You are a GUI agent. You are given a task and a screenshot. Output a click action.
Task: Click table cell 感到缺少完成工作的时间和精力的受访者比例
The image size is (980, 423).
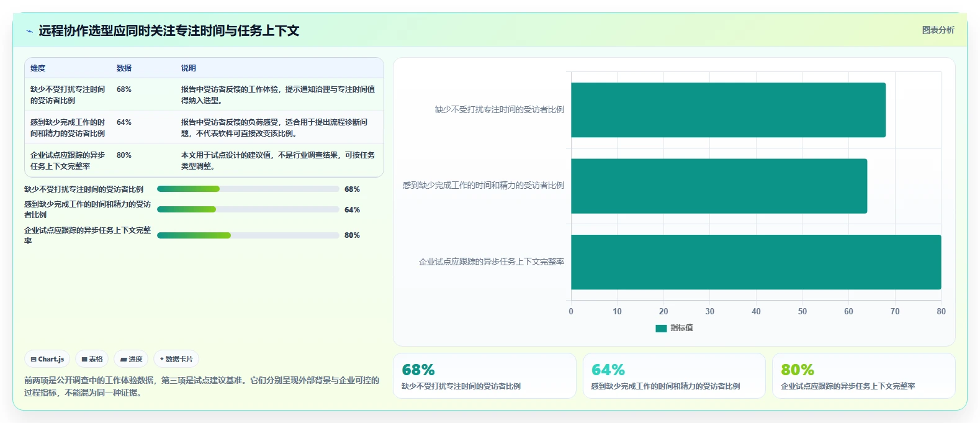pos(68,127)
